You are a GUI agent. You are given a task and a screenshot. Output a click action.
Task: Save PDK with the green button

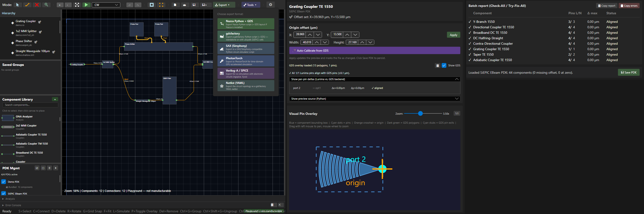point(629,73)
